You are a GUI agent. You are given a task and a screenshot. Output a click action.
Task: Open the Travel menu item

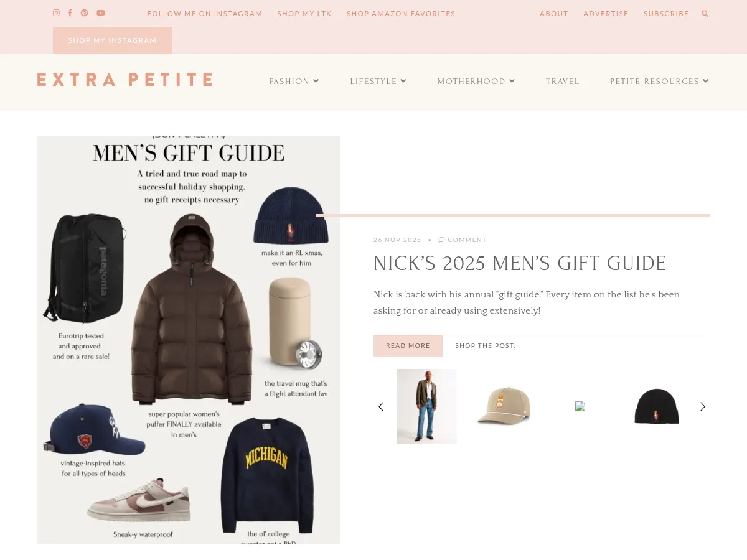563,82
